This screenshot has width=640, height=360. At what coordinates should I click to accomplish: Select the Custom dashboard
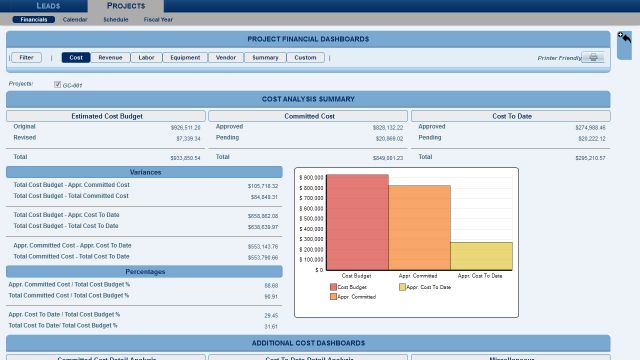tap(305, 58)
